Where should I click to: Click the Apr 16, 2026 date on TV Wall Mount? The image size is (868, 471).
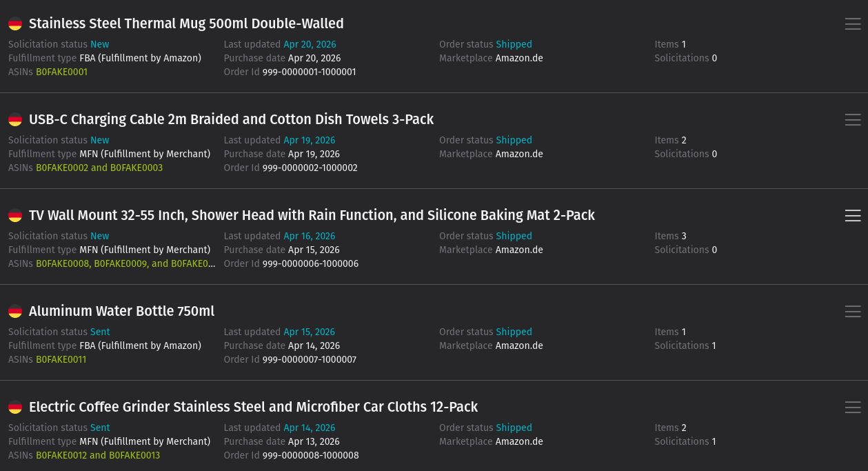[x=309, y=236]
